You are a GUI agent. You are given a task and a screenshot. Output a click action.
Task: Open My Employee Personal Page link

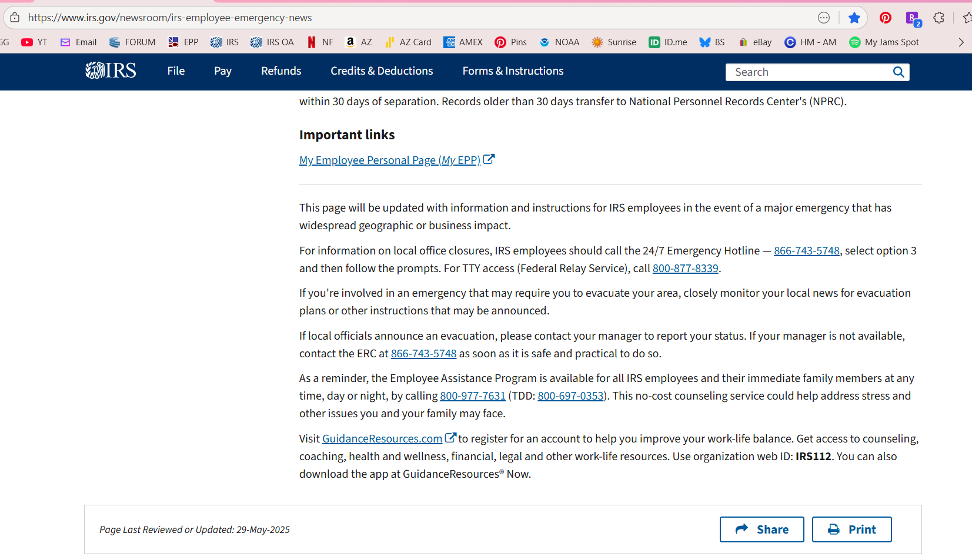(x=389, y=160)
